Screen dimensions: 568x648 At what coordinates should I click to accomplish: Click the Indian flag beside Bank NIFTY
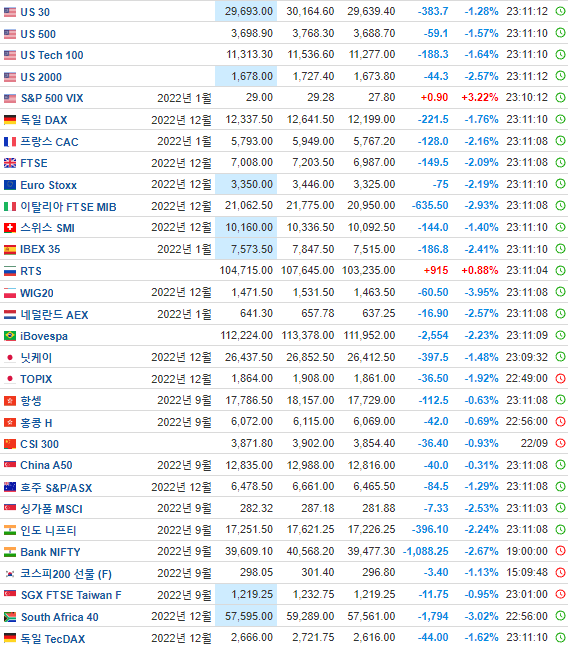click(x=10, y=552)
